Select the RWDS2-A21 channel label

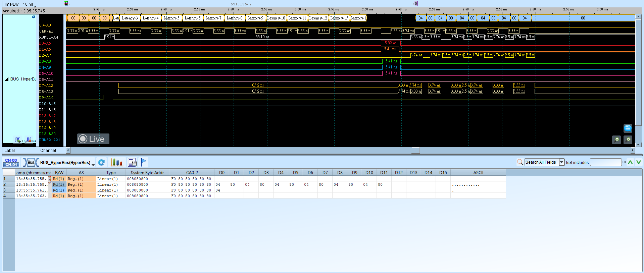click(50, 140)
